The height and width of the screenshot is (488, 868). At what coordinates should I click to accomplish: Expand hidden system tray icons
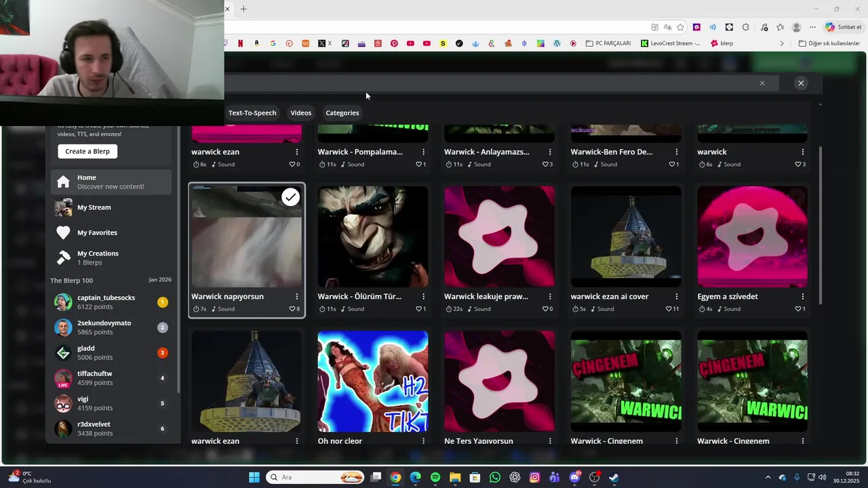(x=768, y=477)
